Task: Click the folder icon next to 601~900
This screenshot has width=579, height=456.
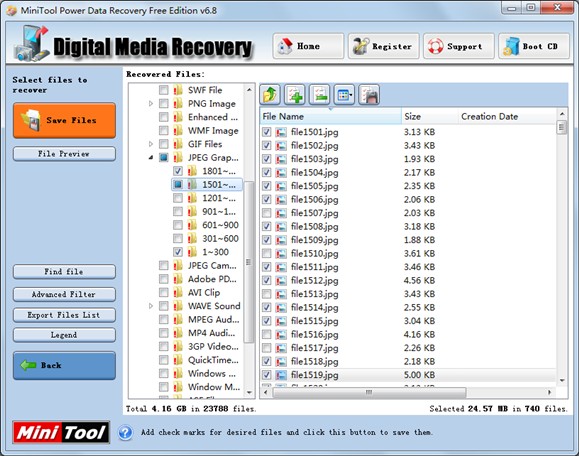Action: pyautogui.click(x=192, y=225)
